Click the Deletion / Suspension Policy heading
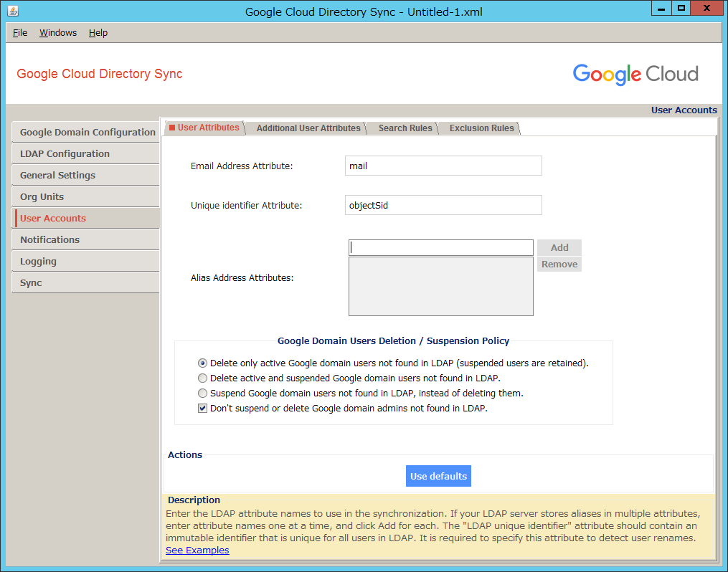This screenshot has width=728, height=572. click(x=393, y=341)
